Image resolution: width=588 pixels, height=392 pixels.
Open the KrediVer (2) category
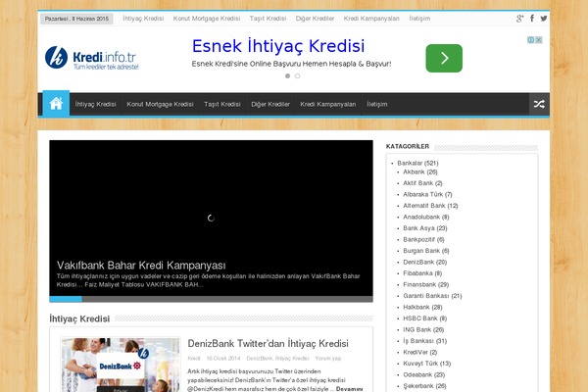tap(420, 352)
